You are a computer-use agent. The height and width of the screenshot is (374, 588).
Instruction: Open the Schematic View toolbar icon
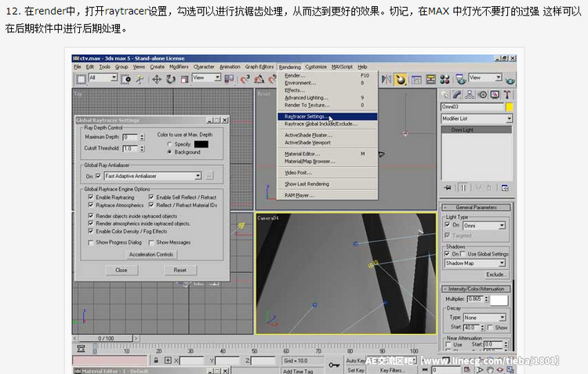[430, 79]
